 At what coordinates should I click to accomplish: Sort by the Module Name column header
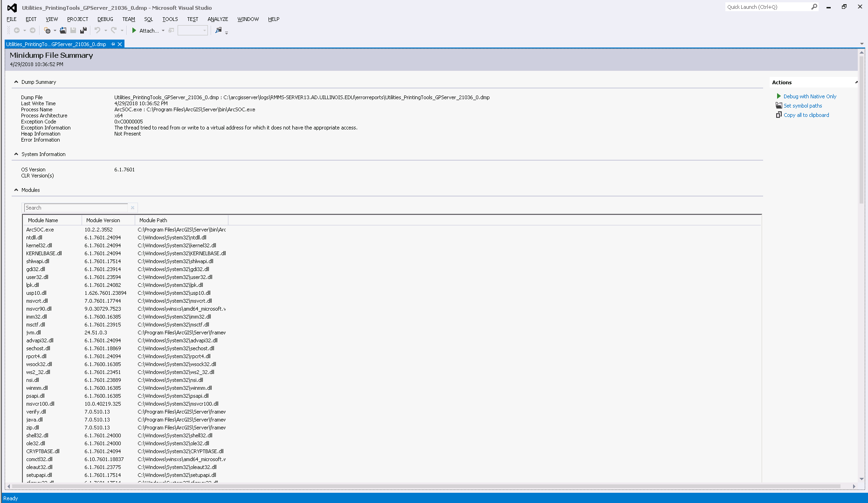[53, 220]
